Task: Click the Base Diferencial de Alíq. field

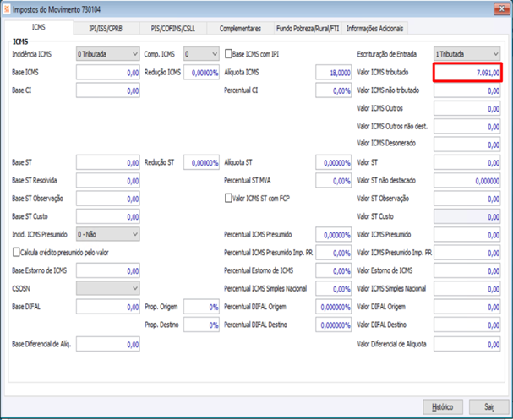Action: 108,344
